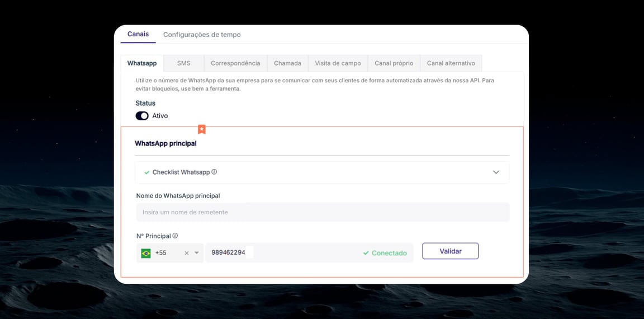
Task: Click the green checkmark beside Checklist Whatsapp
Action: (146, 172)
